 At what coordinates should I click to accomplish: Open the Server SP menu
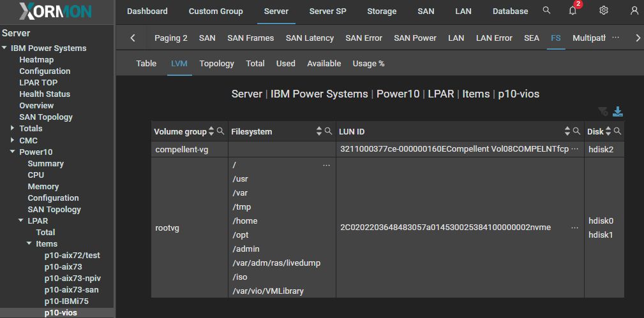coord(327,11)
